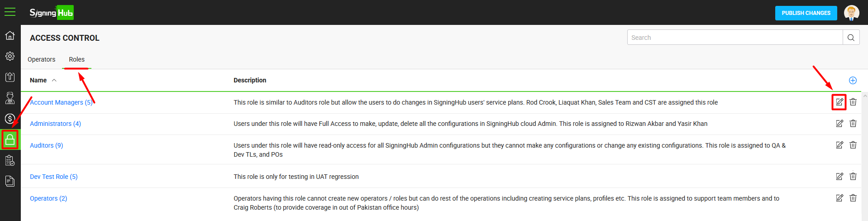Delete the Dev Test Role entry
The height and width of the screenshot is (221, 868).
[853, 176]
